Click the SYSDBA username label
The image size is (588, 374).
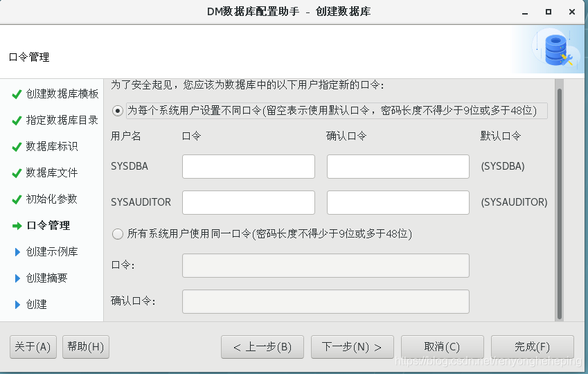click(130, 166)
